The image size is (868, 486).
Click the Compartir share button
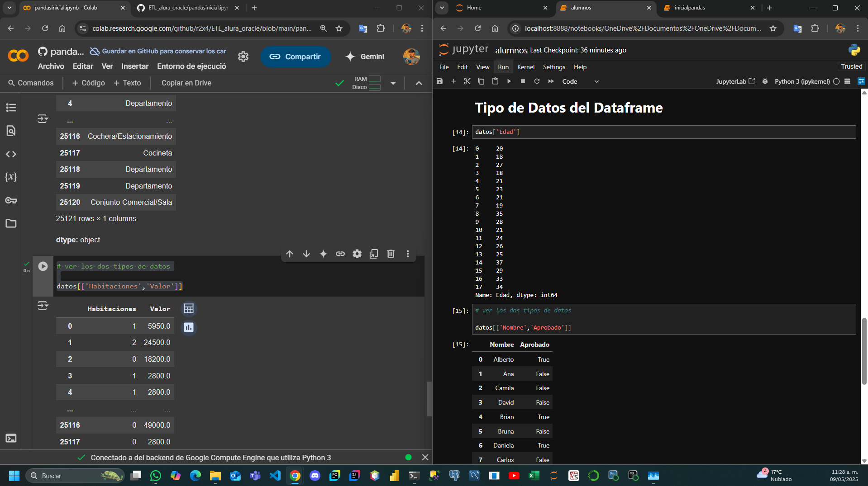pos(296,57)
